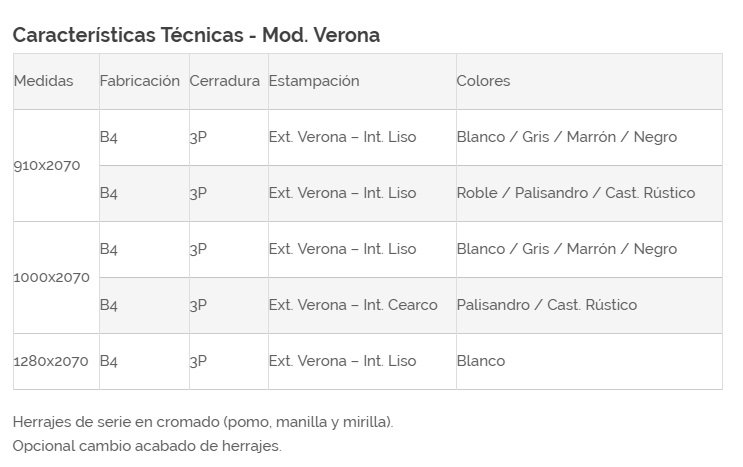The height and width of the screenshot is (467, 743).
Task: Select the 1280x2070 measurement cell
Action: 51,362
